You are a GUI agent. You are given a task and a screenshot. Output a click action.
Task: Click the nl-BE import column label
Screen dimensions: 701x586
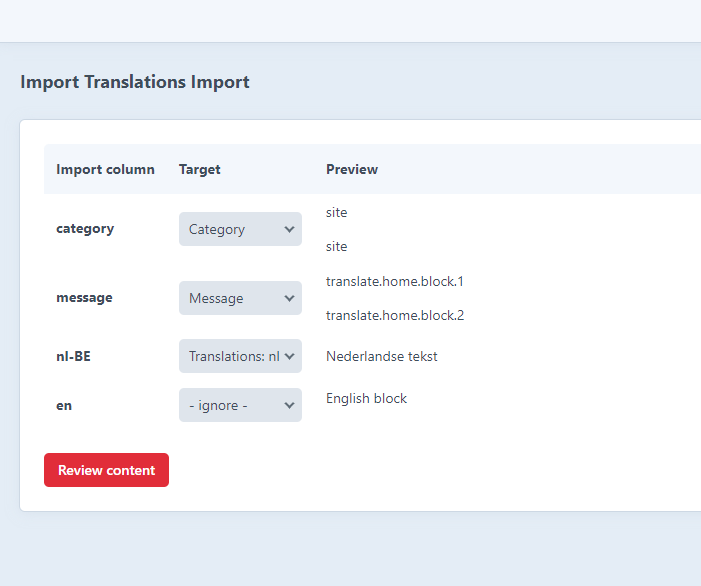(x=73, y=355)
